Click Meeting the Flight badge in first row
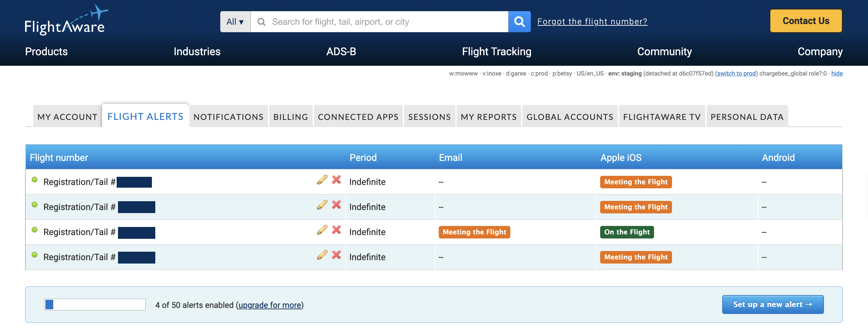 coord(636,182)
